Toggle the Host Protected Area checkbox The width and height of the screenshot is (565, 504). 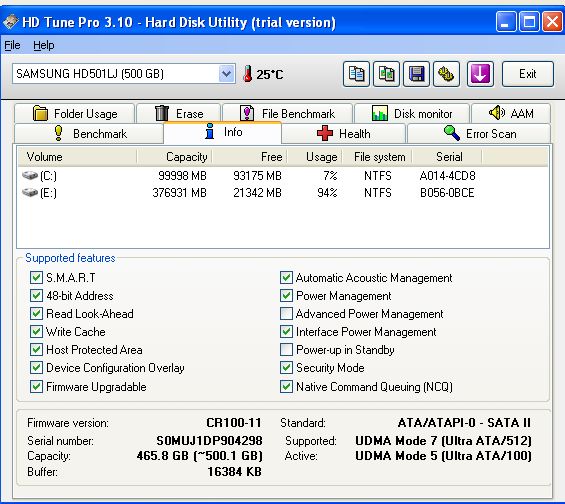(36, 350)
